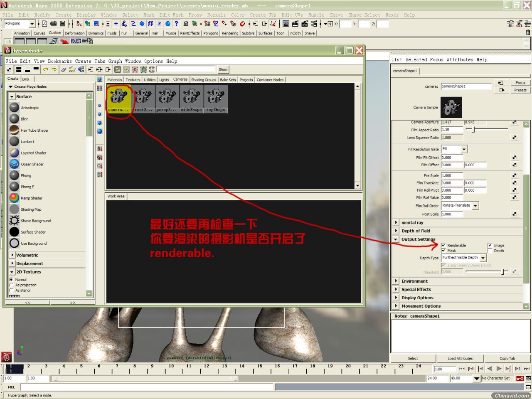Select the Anisotropic shader node icon
Viewport: 532px width, 399px height.
pos(14,108)
